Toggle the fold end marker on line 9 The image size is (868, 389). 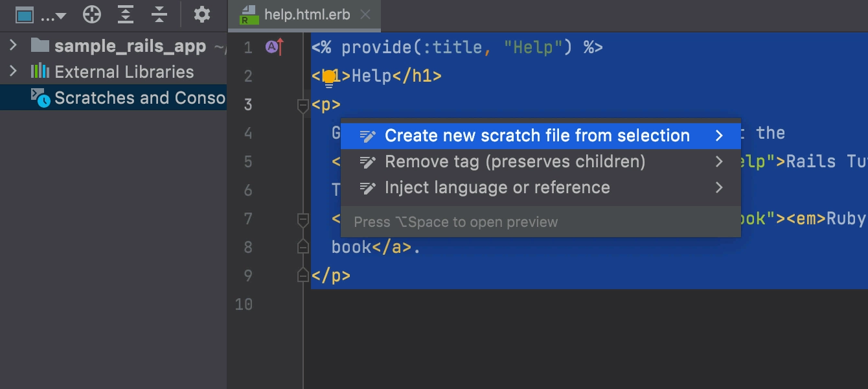click(x=303, y=275)
